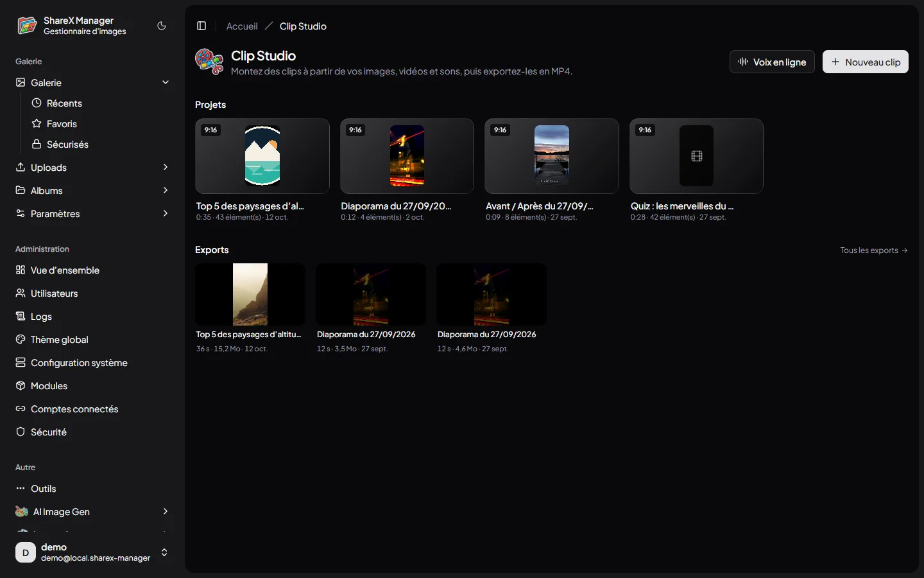
Task: Click the demo user avatar
Action: tap(26, 552)
